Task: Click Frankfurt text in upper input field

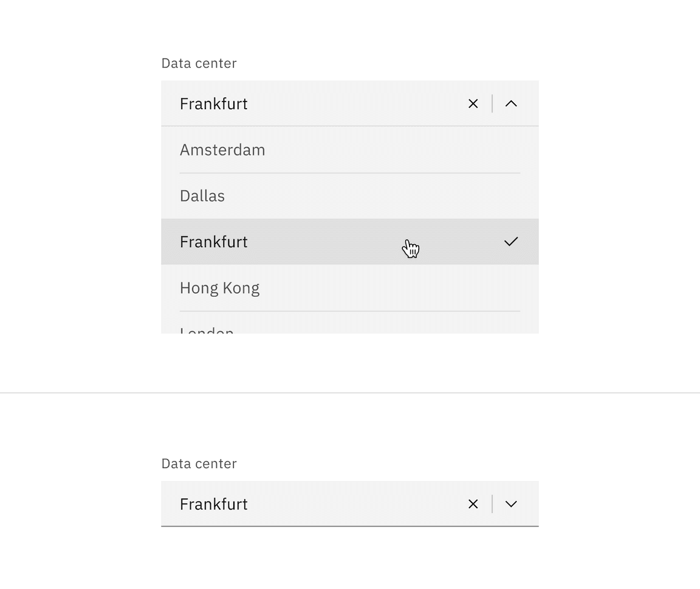Action: pos(213,103)
